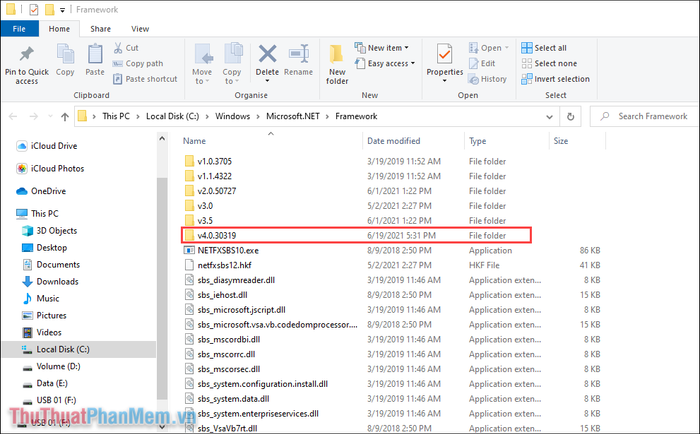Image resolution: width=700 pixels, height=434 pixels.
Task: Open the File menu tab
Action: point(19,29)
